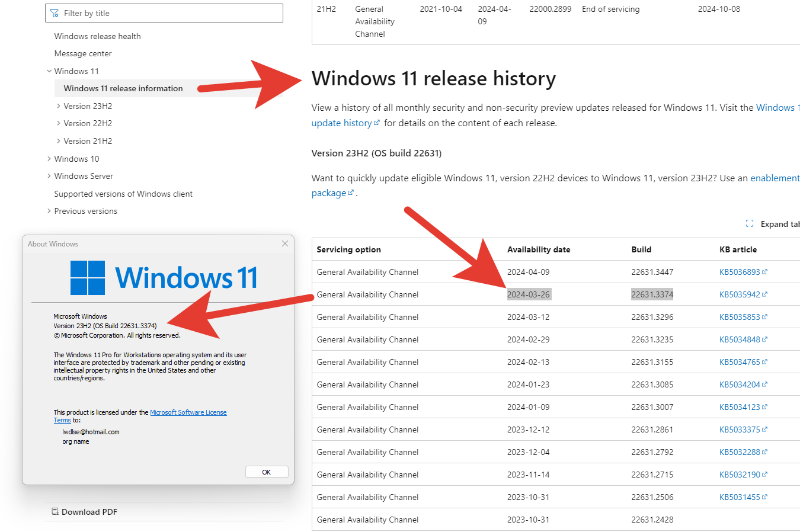The height and width of the screenshot is (532, 800).
Task: Click availability date 2024-04-09
Action: (x=529, y=272)
